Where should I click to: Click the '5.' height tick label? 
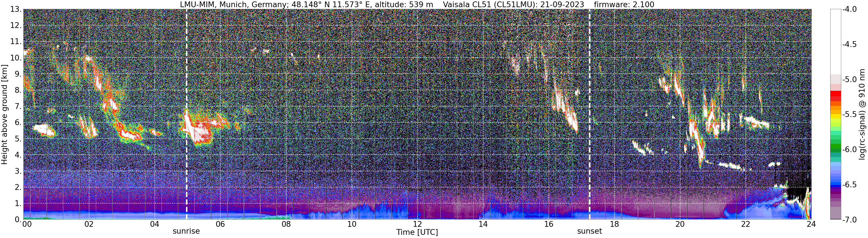click(18, 139)
